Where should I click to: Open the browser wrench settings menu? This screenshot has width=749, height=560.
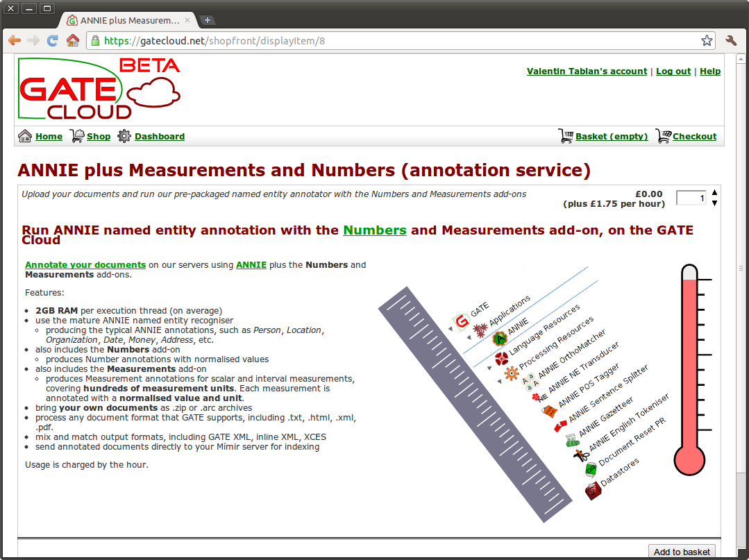click(731, 40)
